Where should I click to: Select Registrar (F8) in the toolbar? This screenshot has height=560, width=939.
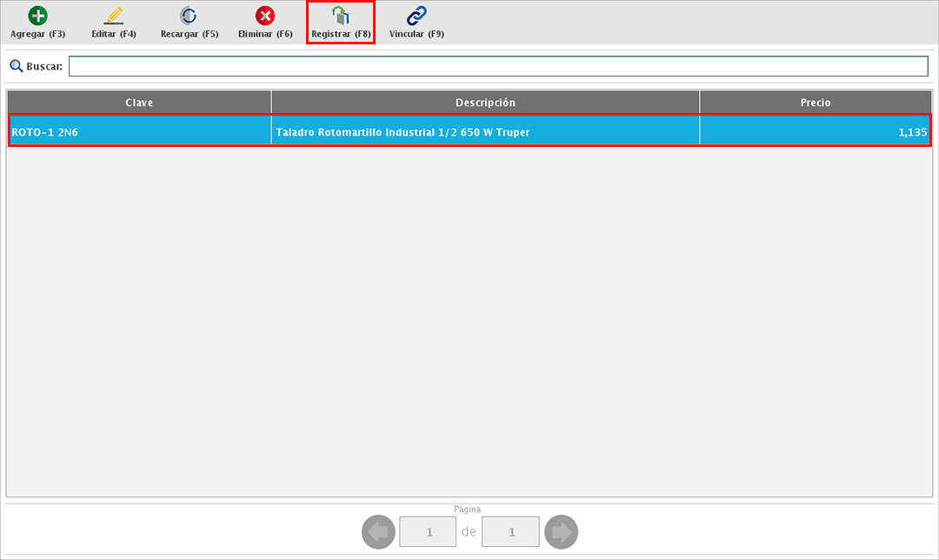pyautogui.click(x=341, y=23)
